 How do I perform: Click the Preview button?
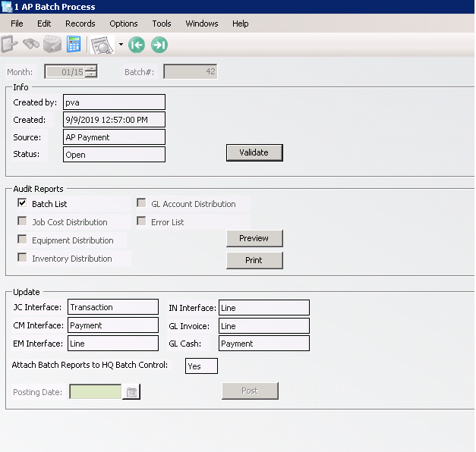[x=254, y=238]
